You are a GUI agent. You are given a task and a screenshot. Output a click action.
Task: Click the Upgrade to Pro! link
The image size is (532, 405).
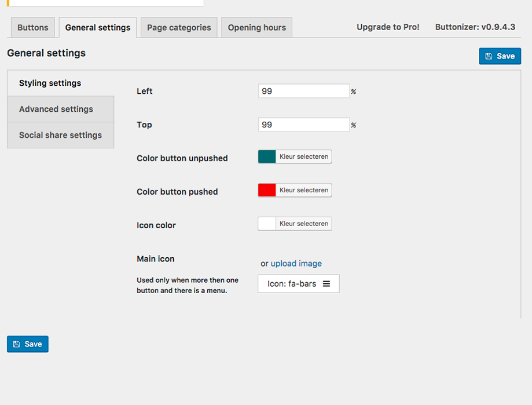(x=388, y=27)
